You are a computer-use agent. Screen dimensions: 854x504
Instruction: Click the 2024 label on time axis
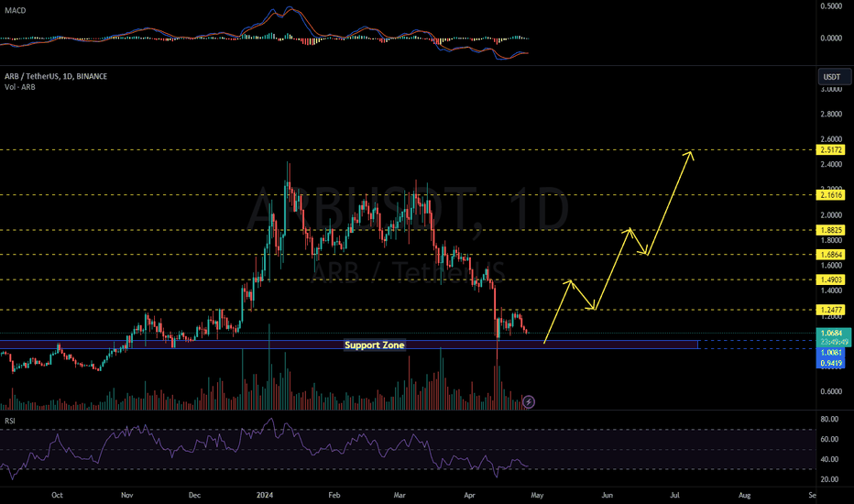[x=265, y=495]
